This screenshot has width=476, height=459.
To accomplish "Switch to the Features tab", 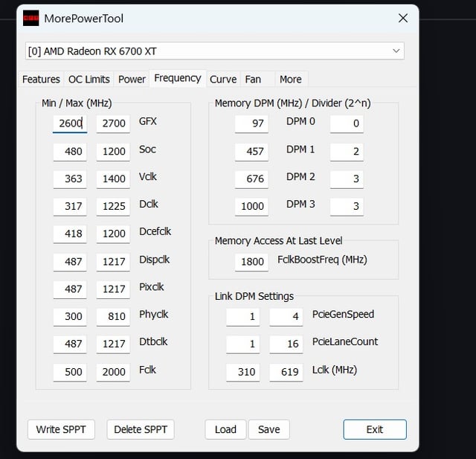I will [x=41, y=80].
